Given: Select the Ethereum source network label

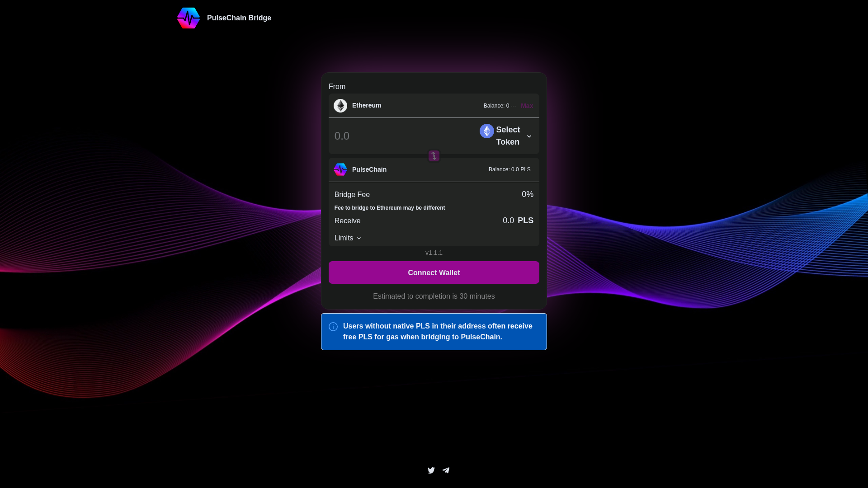Looking at the screenshot, I should click(x=366, y=105).
